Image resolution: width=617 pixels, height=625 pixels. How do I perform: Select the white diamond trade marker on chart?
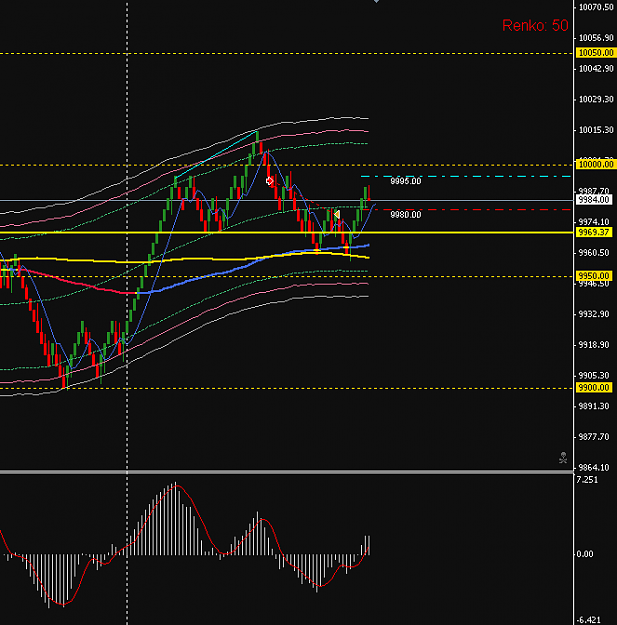pyautogui.click(x=270, y=181)
